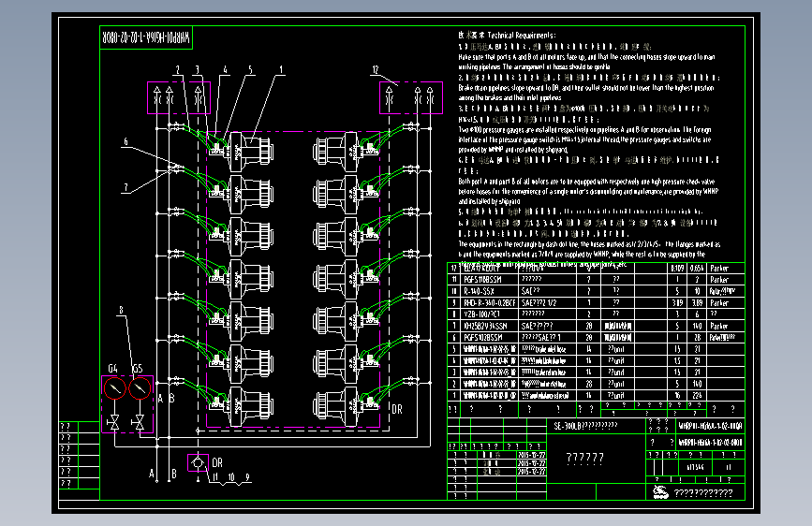Click the 'SE-300LB' title text in the title block
The height and width of the screenshot is (526, 812).
tap(585, 426)
